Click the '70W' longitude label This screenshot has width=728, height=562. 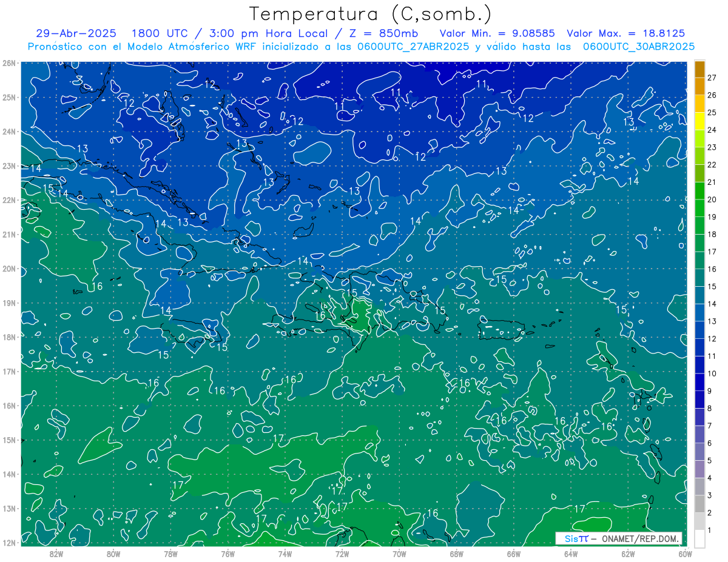click(x=399, y=554)
